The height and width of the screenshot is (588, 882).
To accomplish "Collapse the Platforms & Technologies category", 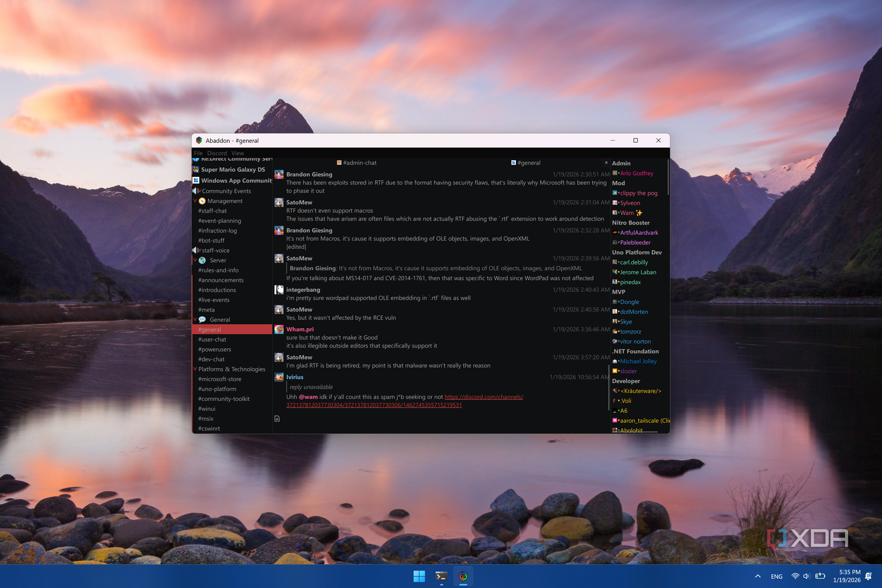I will 195,369.
